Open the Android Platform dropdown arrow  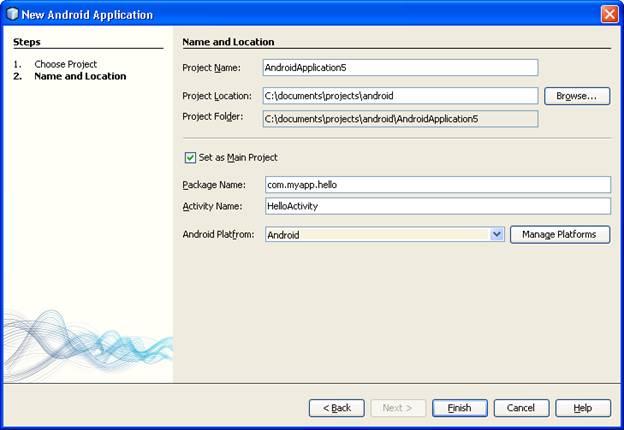point(497,234)
